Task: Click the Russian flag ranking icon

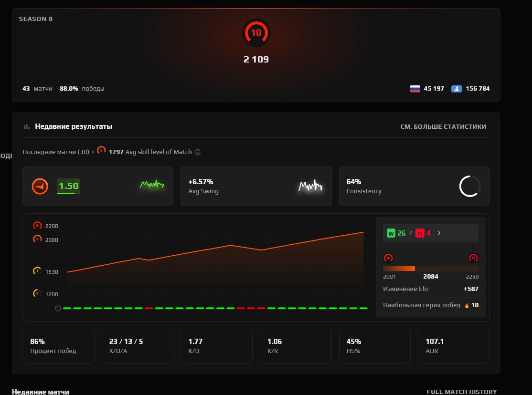Action: 415,89
